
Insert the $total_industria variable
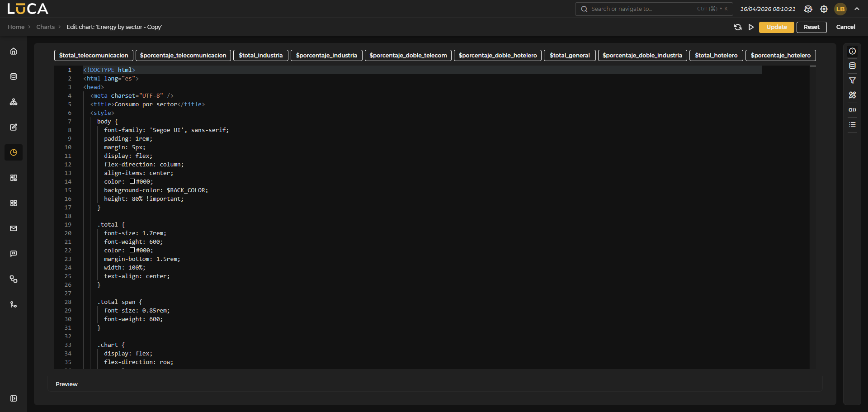tap(261, 55)
